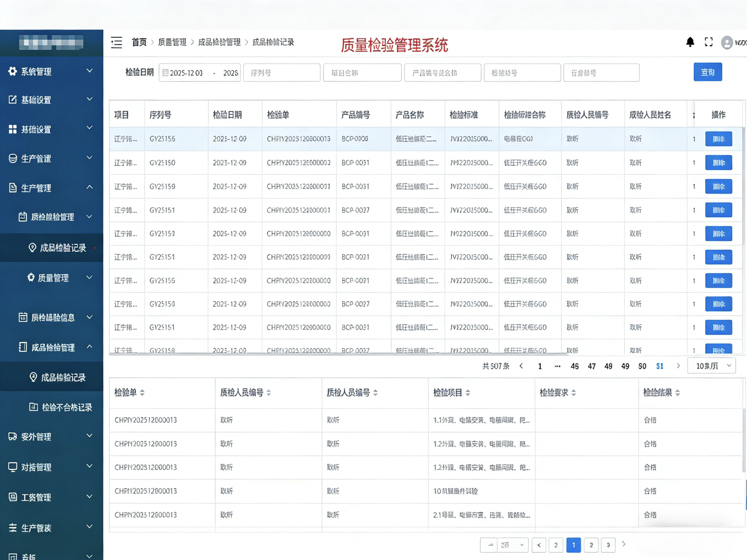This screenshot has height=560, width=747.
Task: Sort by 检验结果 column arrows
Action: pos(677,393)
